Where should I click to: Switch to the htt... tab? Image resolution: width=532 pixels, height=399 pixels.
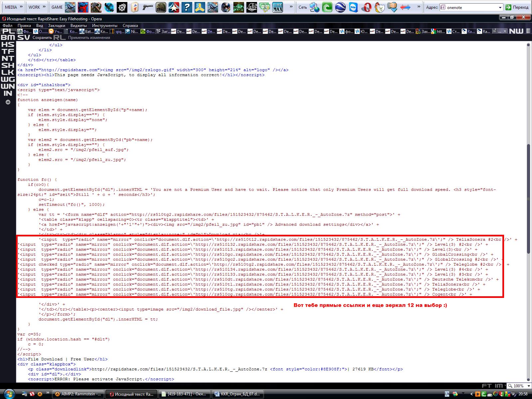coord(438,31)
